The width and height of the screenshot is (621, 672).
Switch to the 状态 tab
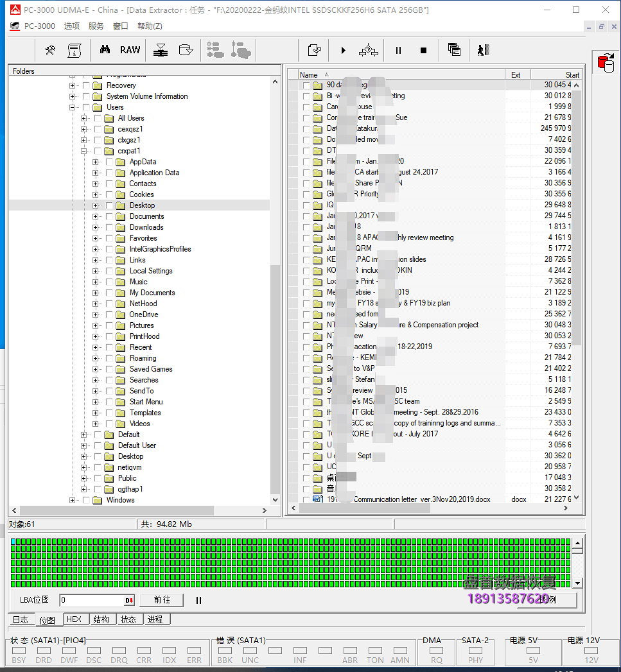(128, 619)
